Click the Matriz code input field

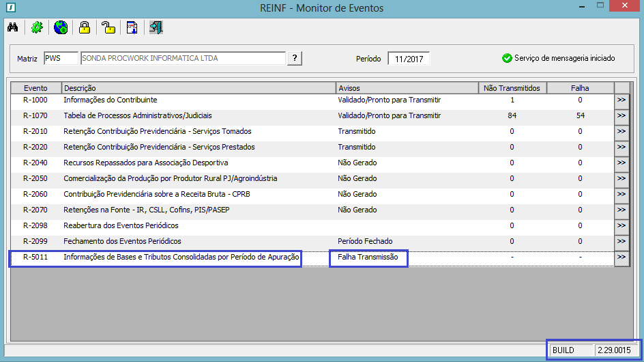[61, 59]
